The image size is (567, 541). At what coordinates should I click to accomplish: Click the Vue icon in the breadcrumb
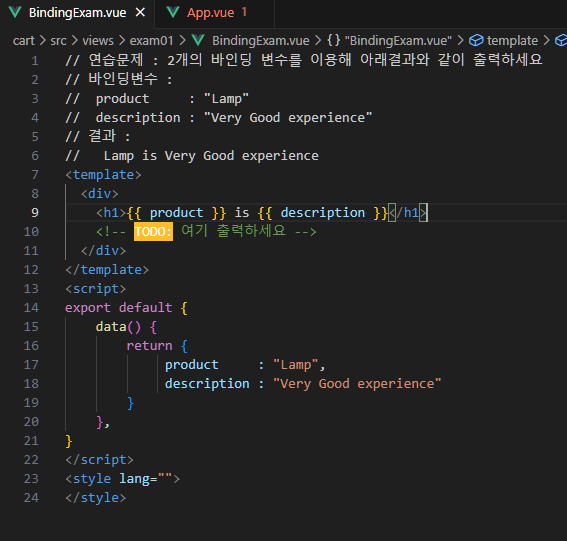(198, 41)
